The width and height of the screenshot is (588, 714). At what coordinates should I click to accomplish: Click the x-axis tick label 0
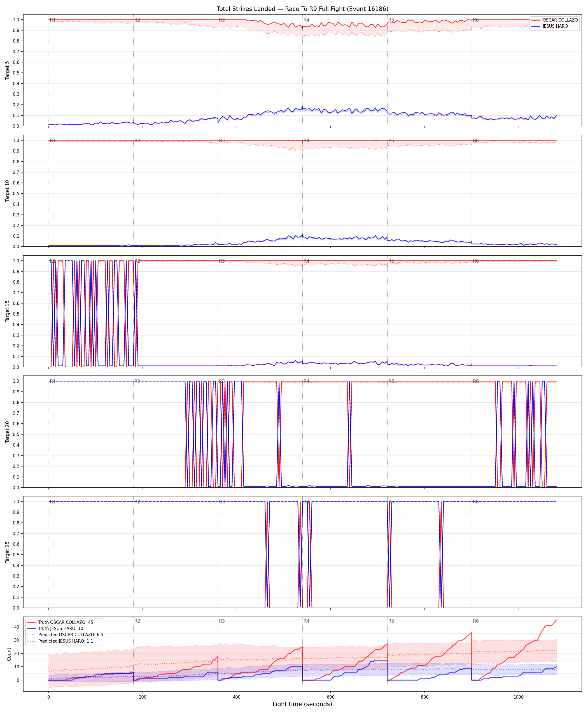pos(48,697)
